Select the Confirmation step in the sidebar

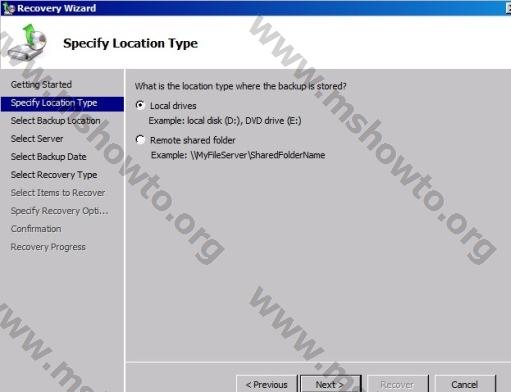[36, 229]
